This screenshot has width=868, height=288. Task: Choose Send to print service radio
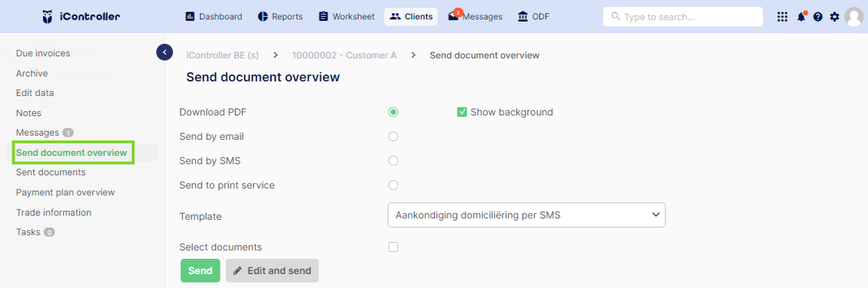(x=393, y=185)
